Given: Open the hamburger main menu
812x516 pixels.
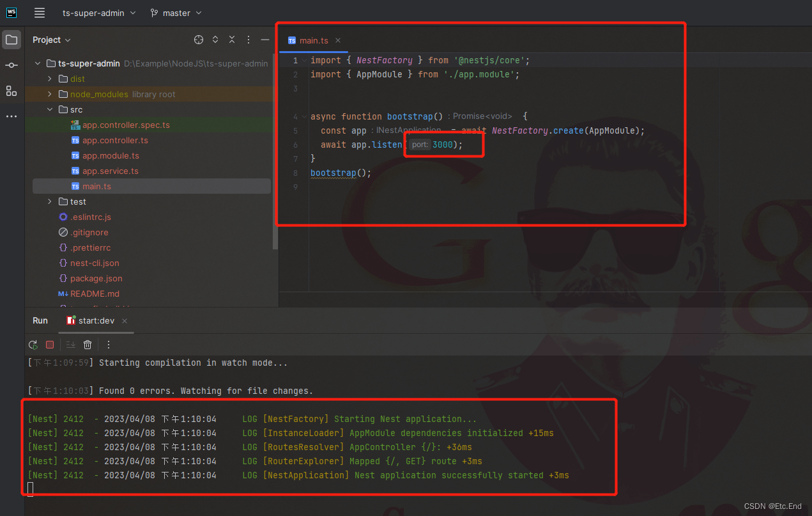Looking at the screenshot, I should [39, 13].
